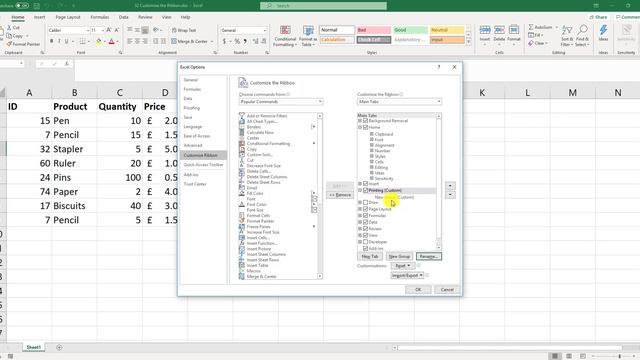This screenshot has height=360, width=640.
Task: Open the Formulas ribbon tab
Action: (x=100, y=17)
